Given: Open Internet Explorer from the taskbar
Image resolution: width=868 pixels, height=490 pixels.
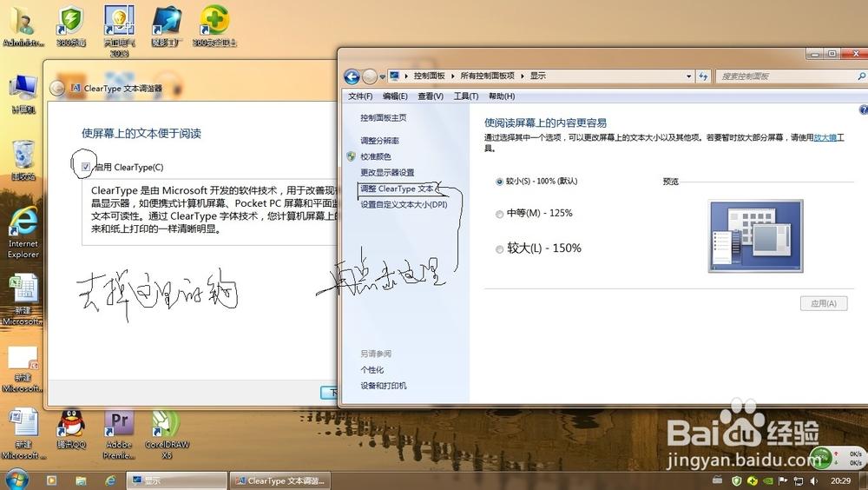Looking at the screenshot, I should coord(110,480).
